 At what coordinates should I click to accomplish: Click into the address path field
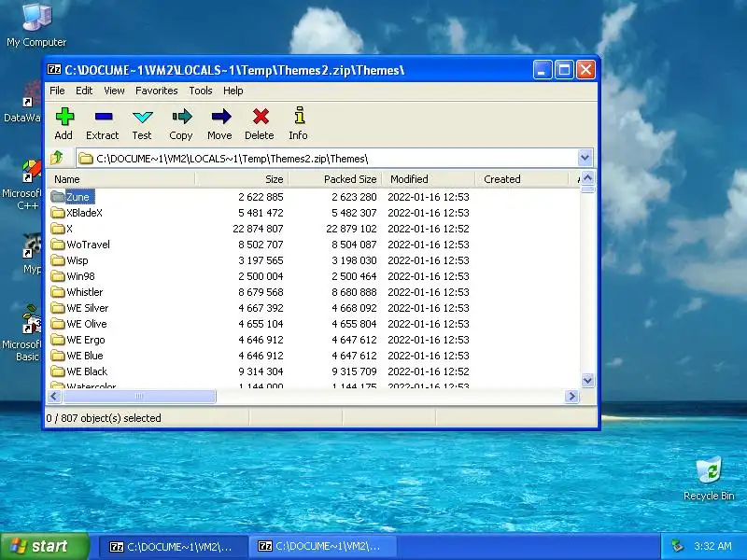point(326,158)
